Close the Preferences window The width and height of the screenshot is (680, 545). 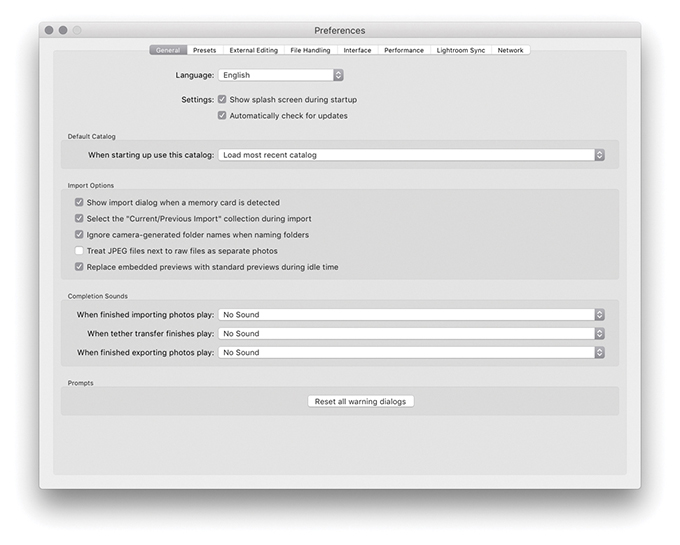(49, 30)
